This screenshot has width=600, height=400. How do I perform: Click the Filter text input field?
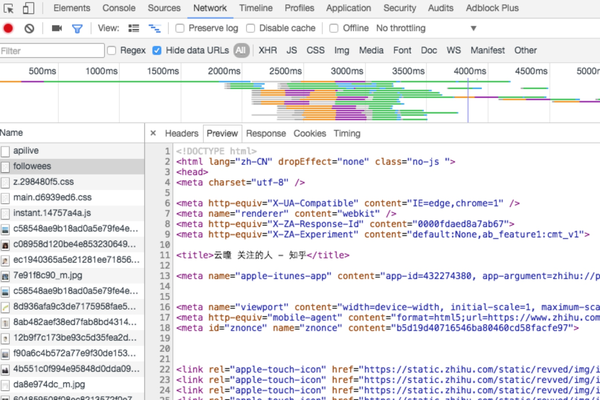point(50,50)
